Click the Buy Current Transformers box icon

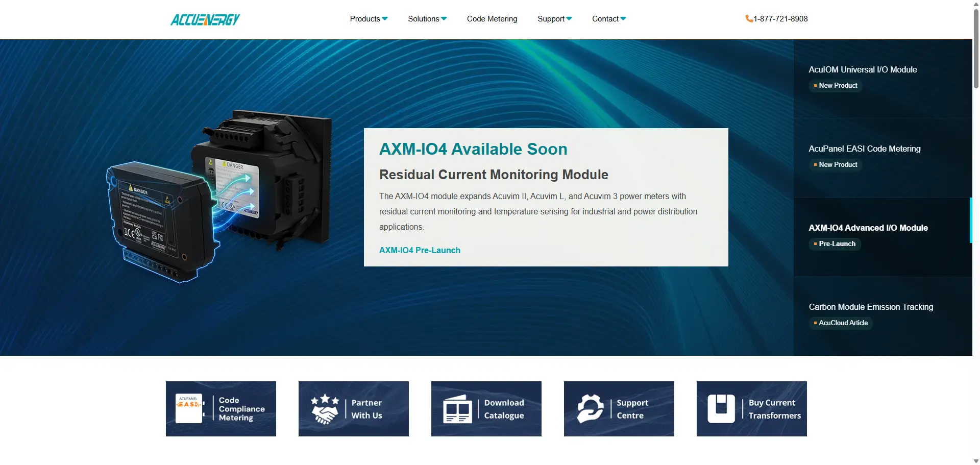[721, 409]
